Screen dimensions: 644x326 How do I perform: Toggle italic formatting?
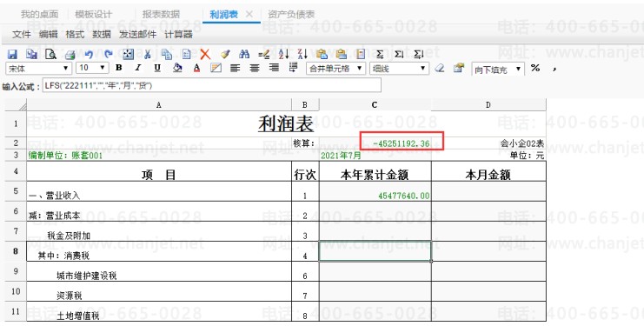coord(138,68)
